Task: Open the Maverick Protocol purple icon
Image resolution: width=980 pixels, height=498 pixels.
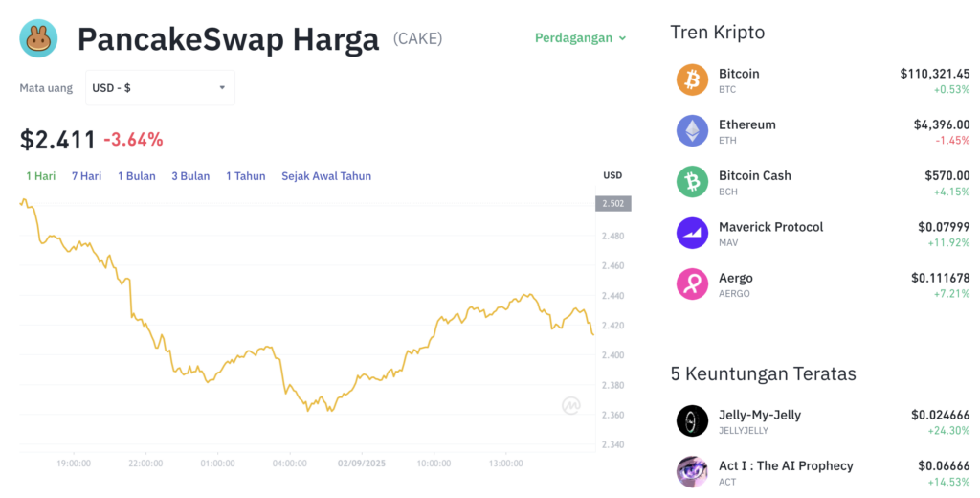Action: pos(692,233)
